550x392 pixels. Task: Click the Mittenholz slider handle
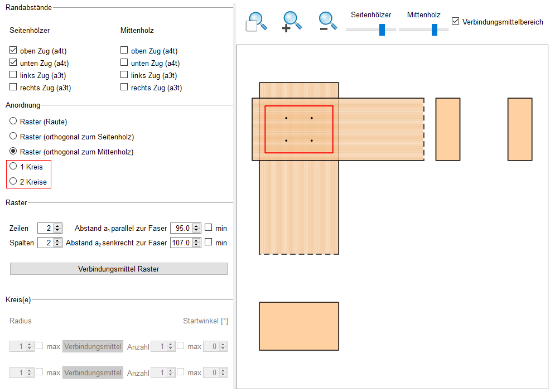pos(434,30)
